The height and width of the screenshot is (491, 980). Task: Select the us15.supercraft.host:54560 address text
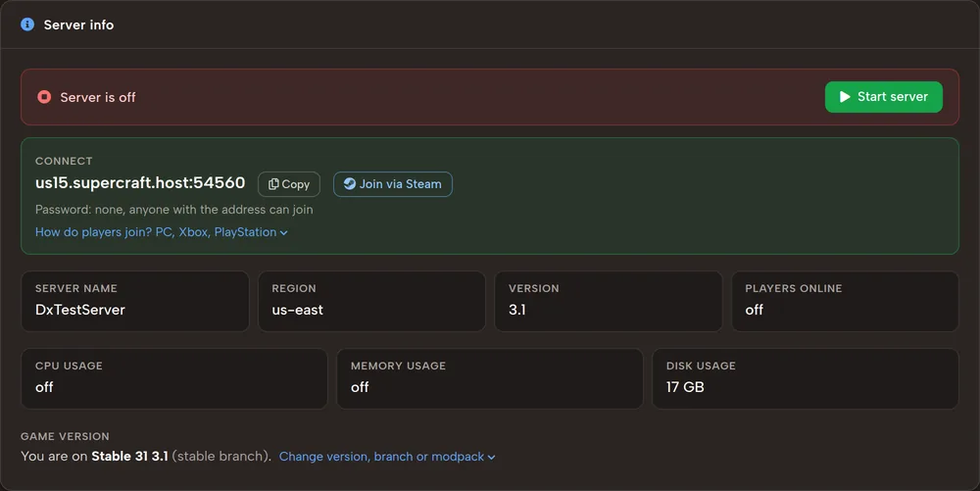pyautogui.click(x=140, y=183)
